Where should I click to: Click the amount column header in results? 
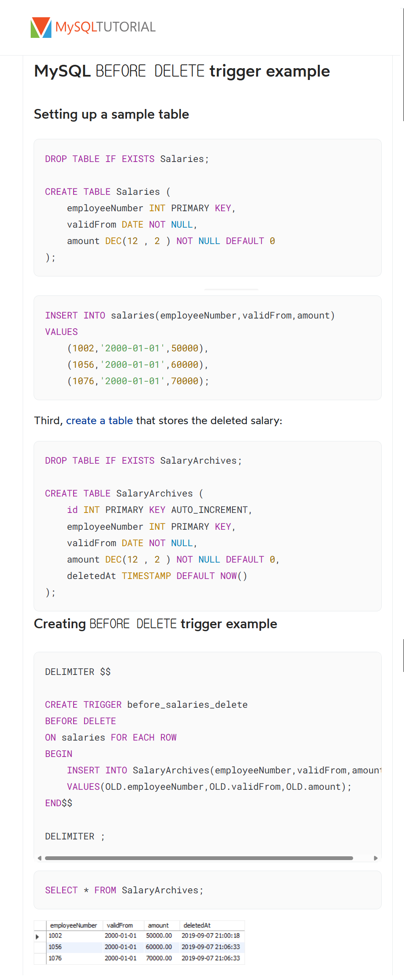[158, 925]
